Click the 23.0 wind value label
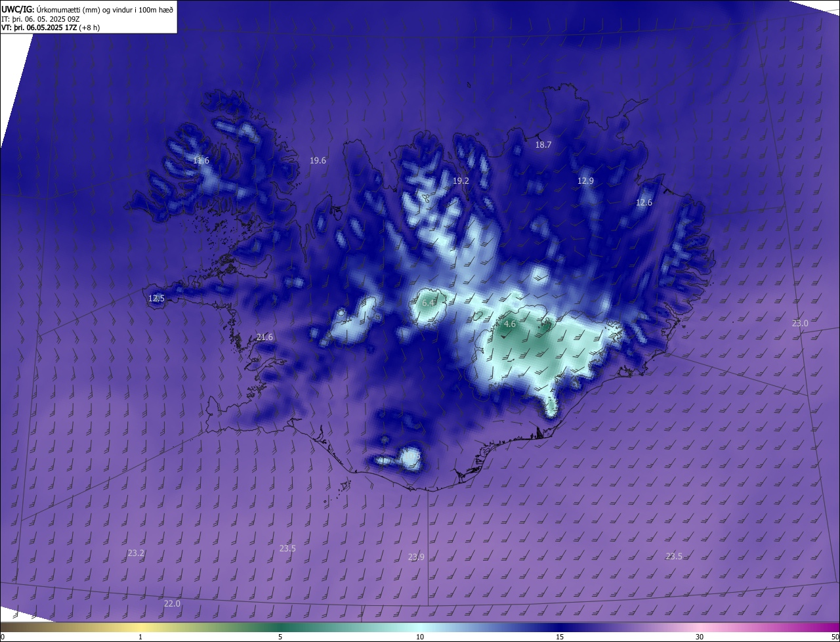 pyautogui.click(x=800, y=324)
